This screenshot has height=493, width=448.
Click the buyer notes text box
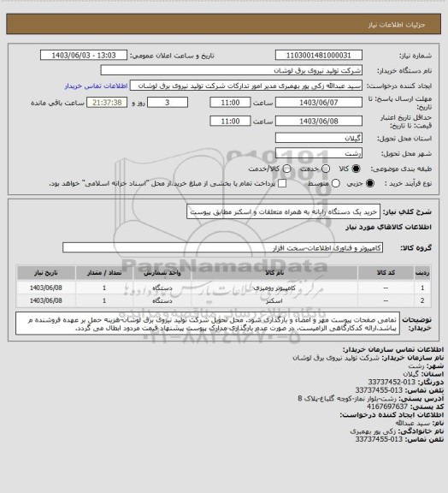[208, 324]
